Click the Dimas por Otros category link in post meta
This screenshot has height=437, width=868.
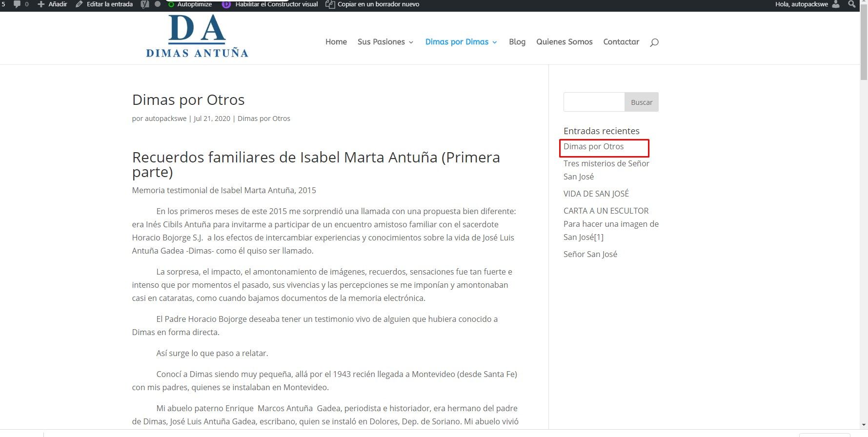click(264, 119)
